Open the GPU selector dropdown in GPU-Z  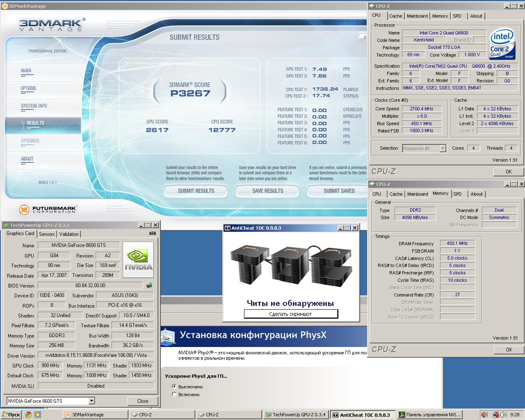(91, 401)
